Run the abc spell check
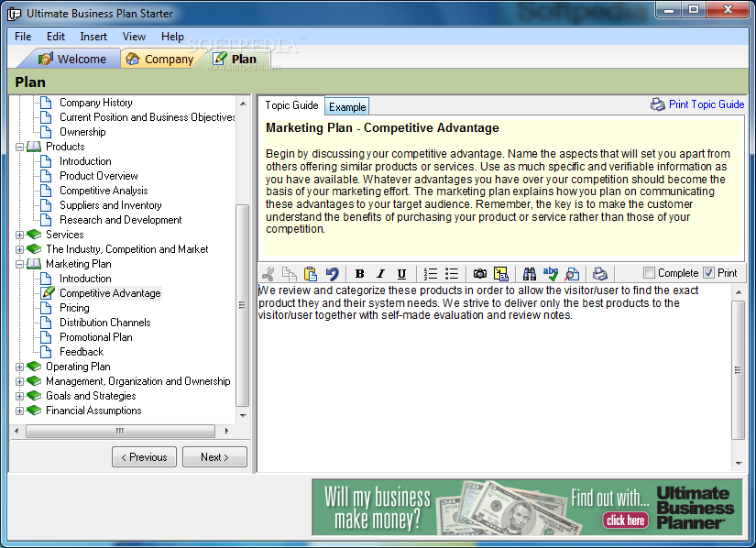The width and height of the screenshot is (756, 548). point(551,274)
